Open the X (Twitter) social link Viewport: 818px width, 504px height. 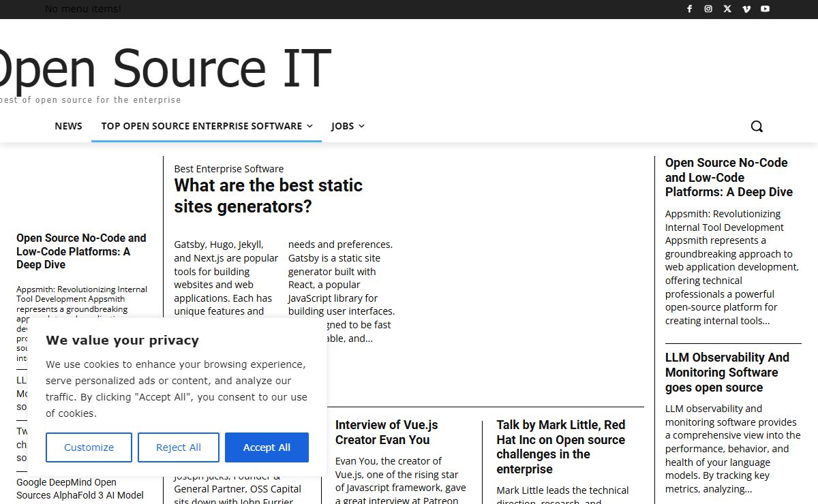(727, 9)
